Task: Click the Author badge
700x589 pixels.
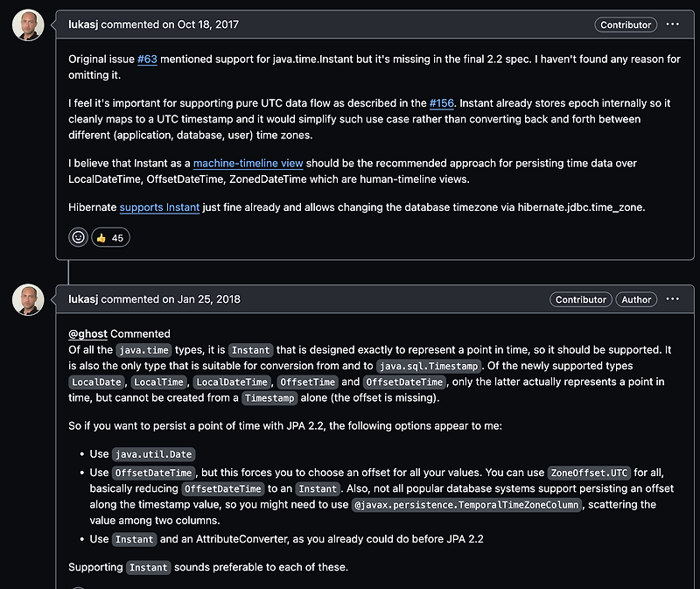Action: (x=636, y=299)
